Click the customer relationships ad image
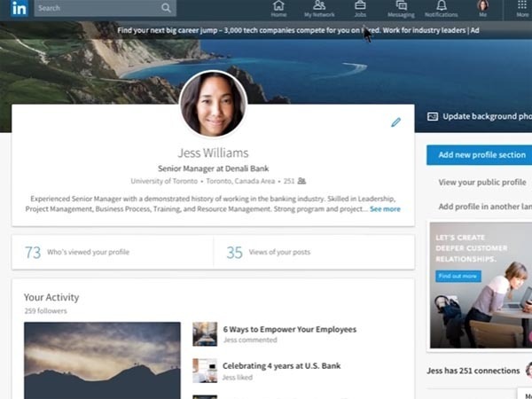The height and width of the screenshot is (399, 532). tap(481, 285)
